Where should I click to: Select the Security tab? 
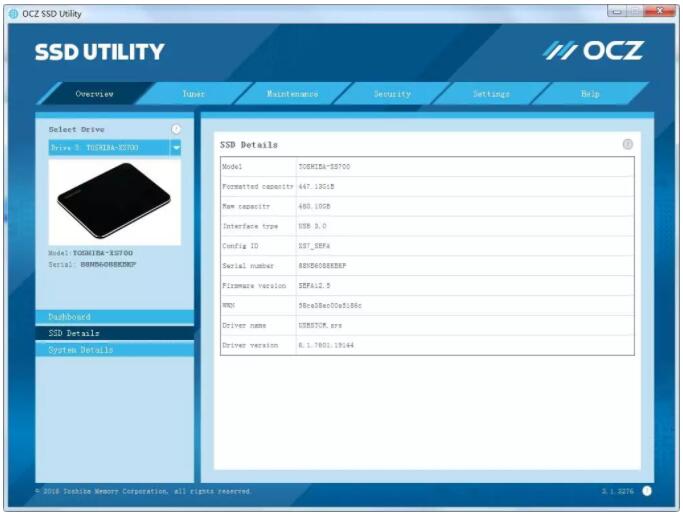click(392, 94)
